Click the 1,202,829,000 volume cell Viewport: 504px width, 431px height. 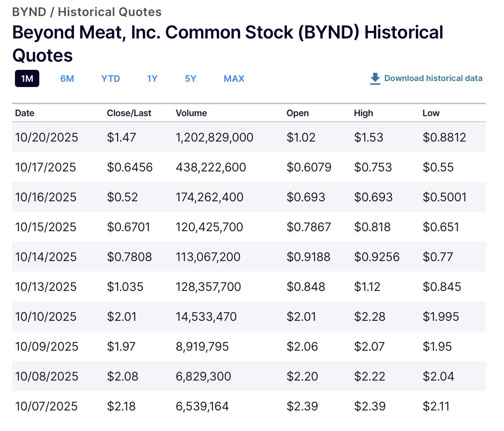click(x=215, y=137)
